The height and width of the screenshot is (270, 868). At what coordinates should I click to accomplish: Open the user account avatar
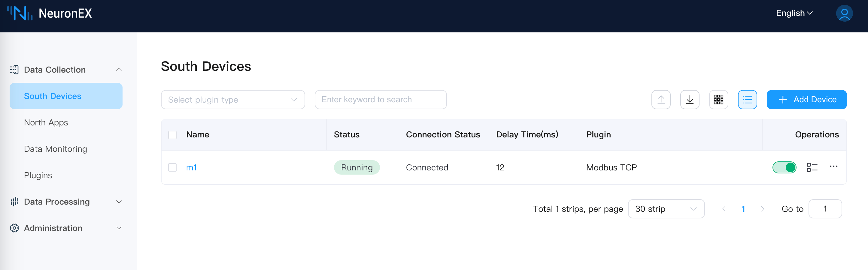click(x=844, y=13)
